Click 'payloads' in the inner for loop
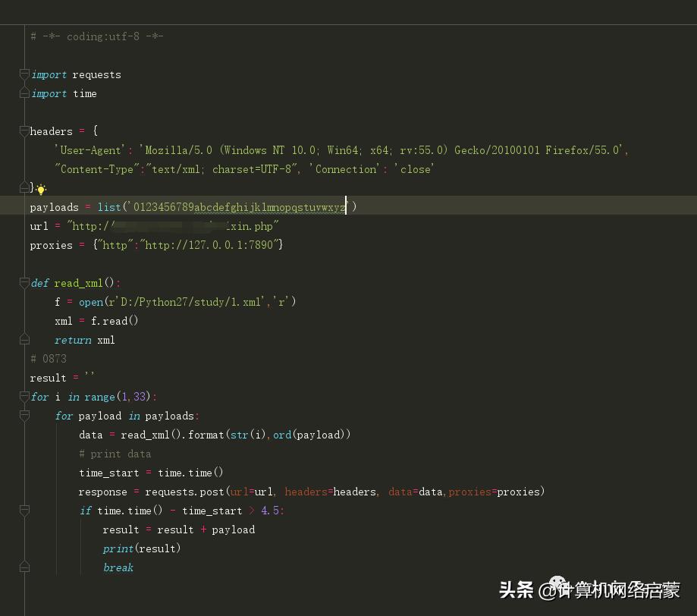The width and height of the screenshot is (697, 616). (x=169, y=416)
